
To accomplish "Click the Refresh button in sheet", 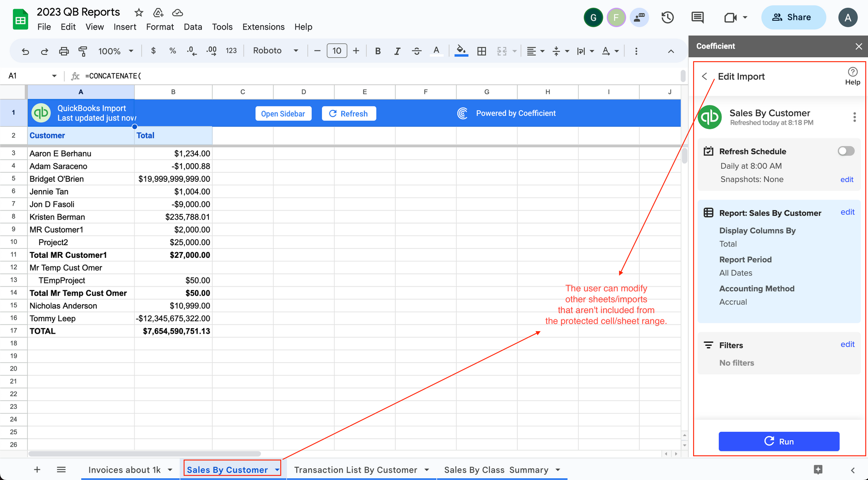I will click(349, 114).
